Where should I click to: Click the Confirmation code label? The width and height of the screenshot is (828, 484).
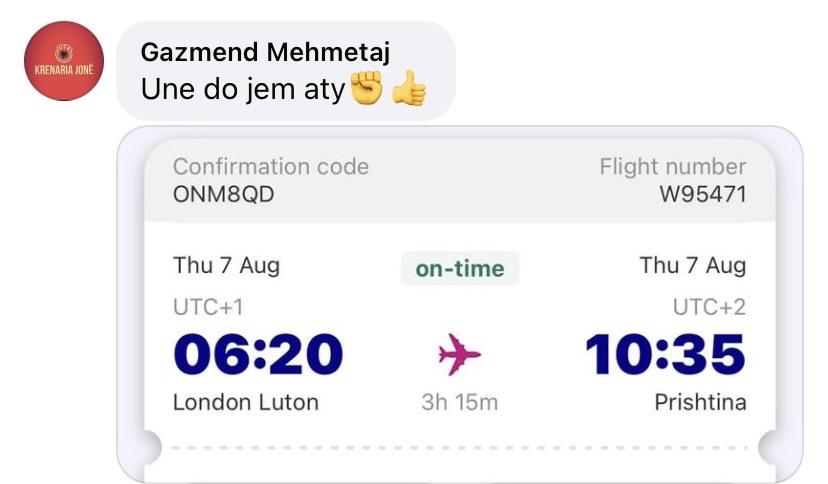[271, 167]
